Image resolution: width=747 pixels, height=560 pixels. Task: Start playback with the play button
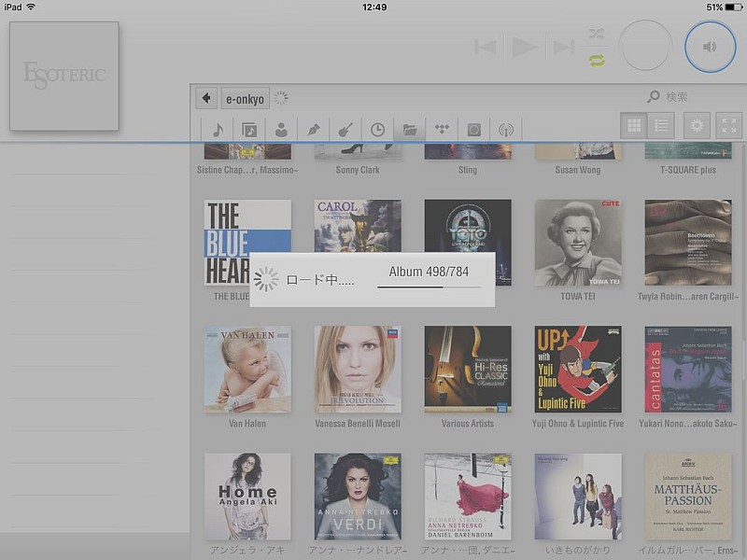[525, 47]
